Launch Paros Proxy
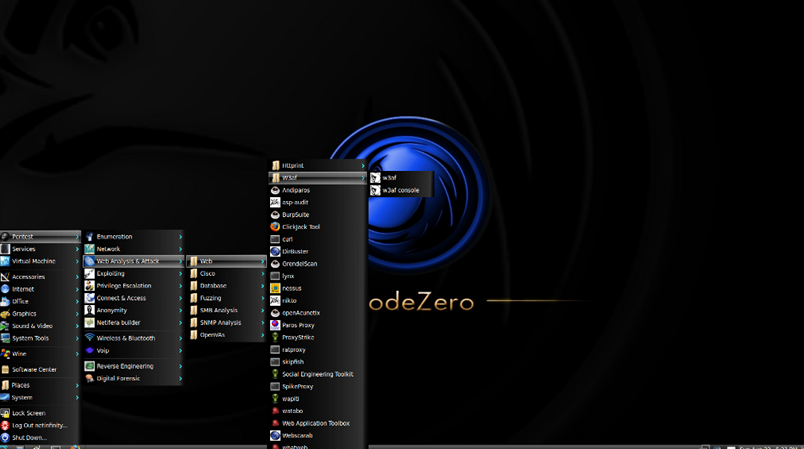 pos(297,325)
